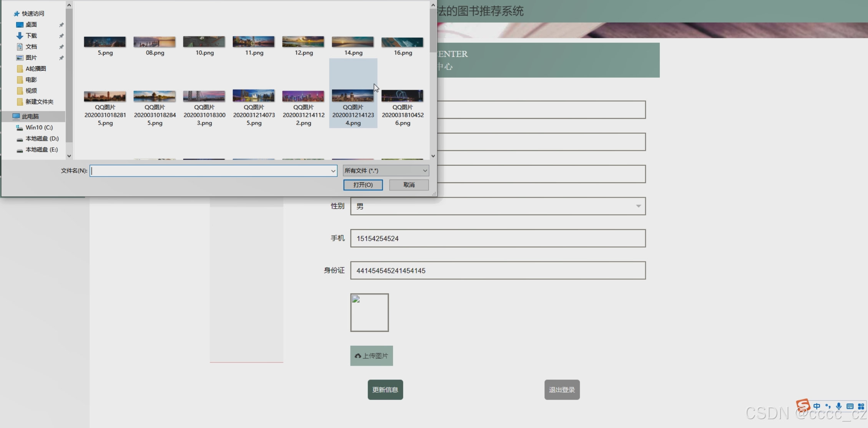Click the Sogou S logo in IME bar
The height and width of the screenshot is (428, 868).
coord(803,406)
